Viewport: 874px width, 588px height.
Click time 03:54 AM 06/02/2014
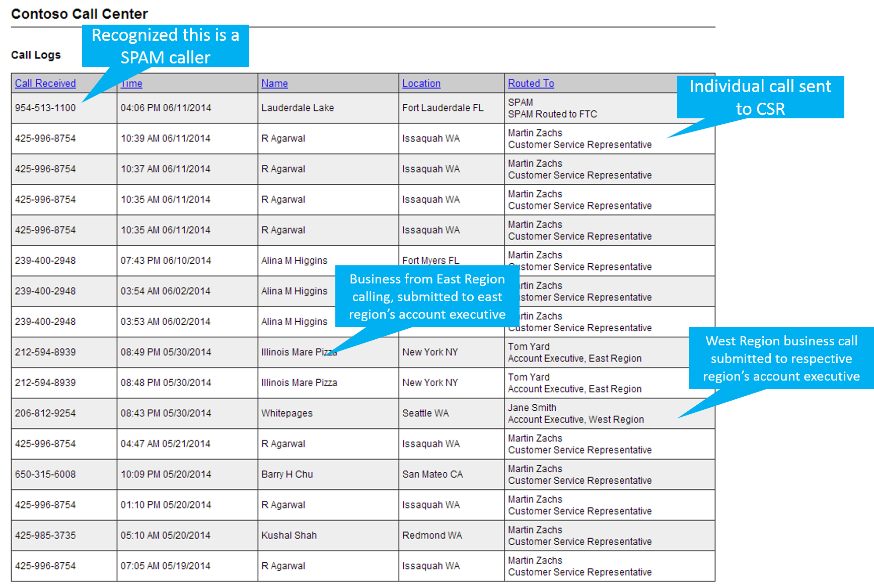coord(165,291)
